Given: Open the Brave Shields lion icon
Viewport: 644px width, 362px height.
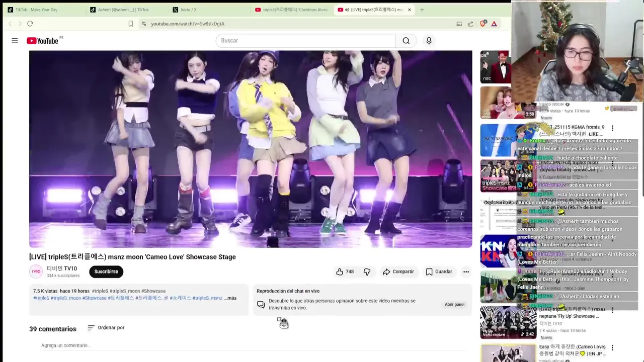Looking at the screenshot, I should [x=483, y=24].
